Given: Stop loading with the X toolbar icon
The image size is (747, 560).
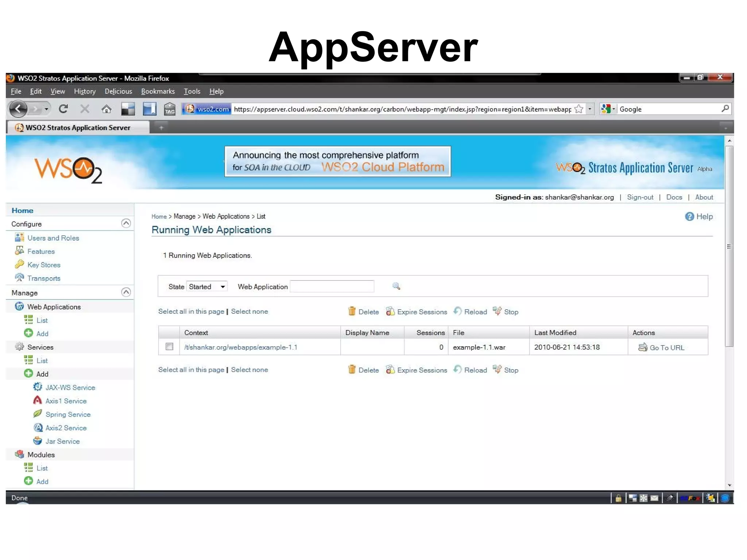Looking at the screenshot, I should pos(85,109).
